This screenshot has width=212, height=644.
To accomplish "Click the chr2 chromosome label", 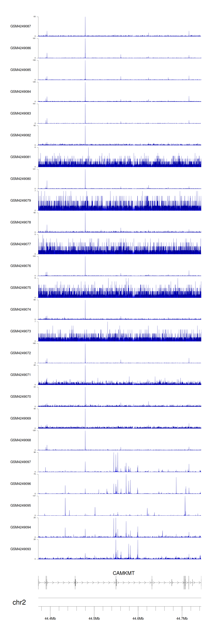I will click(x=19, y=602).
